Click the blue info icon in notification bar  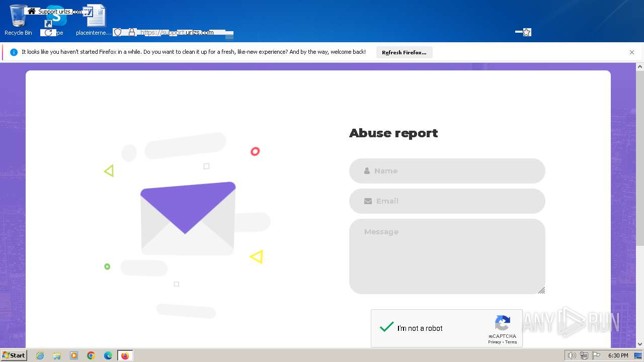[x=14, y=52]
